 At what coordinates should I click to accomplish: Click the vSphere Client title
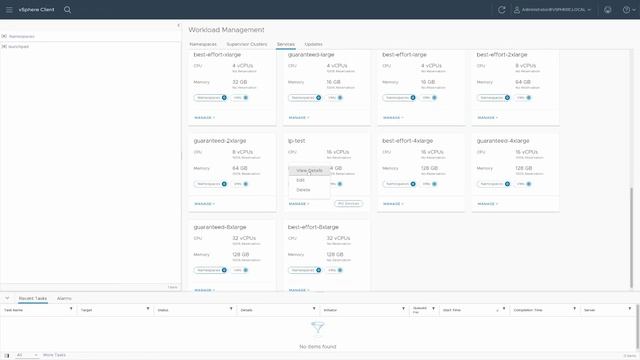tap(36, 9)
